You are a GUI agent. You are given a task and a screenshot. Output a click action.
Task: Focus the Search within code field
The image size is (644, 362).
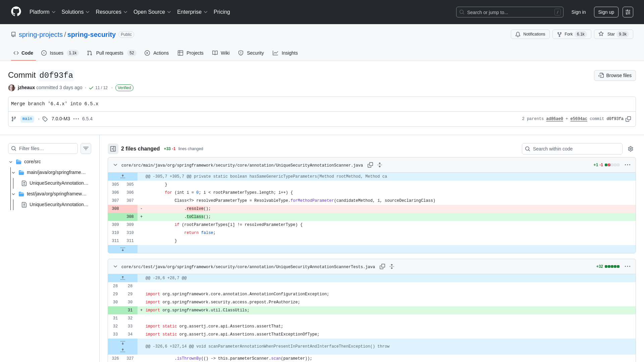click(572, 149)
